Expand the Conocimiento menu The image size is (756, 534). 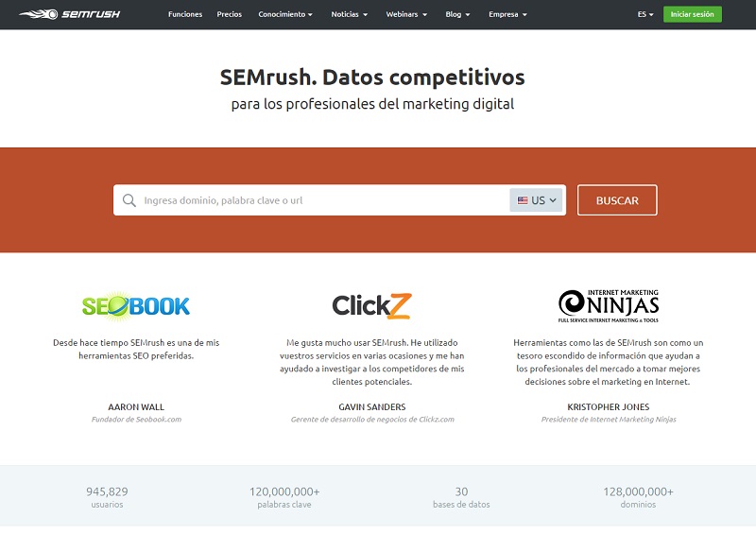(x=286, y=15)
